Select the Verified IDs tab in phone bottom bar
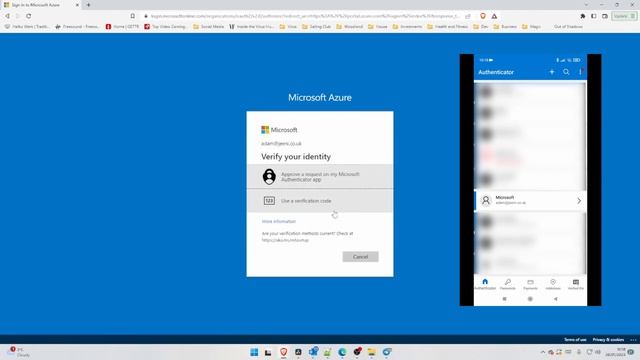The width and height of the screenshot is (640, 360). click(x=576, y=284)
